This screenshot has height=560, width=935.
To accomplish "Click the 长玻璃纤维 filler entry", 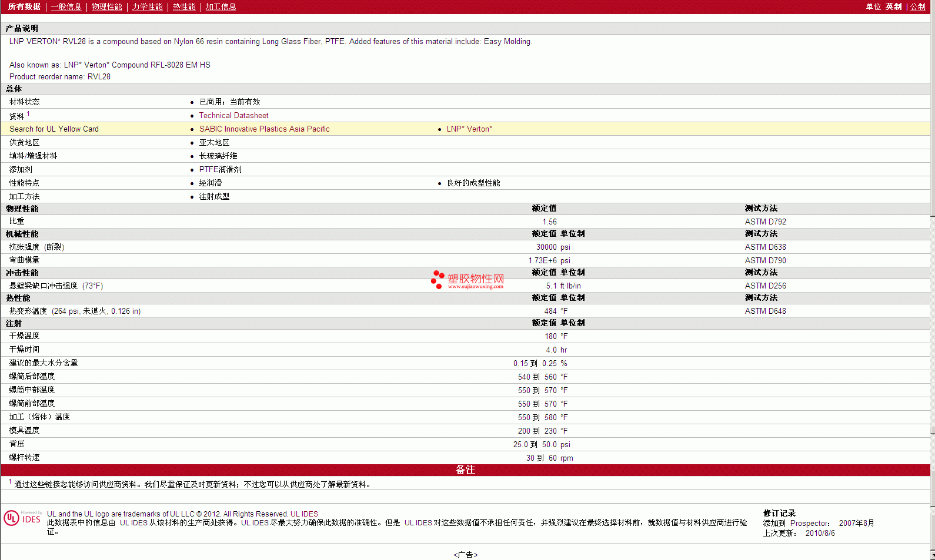I will coord(218,156).
